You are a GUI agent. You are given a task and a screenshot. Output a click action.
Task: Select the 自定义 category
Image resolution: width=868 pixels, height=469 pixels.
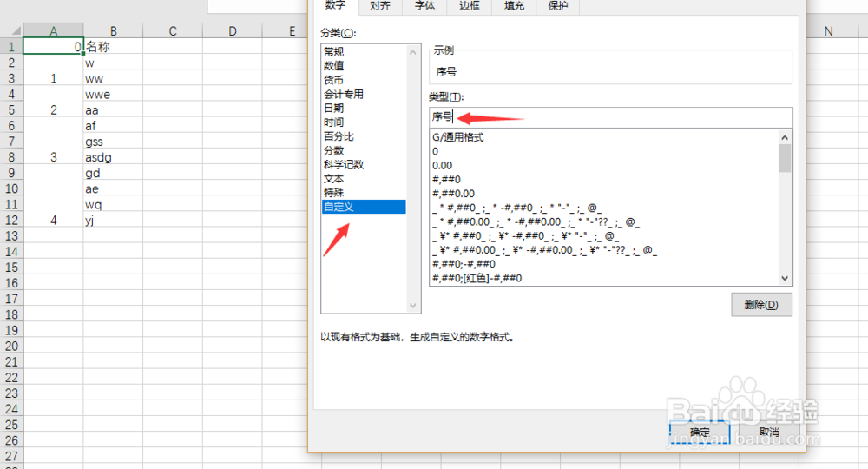pyautogui.click(x=364, y=207)
